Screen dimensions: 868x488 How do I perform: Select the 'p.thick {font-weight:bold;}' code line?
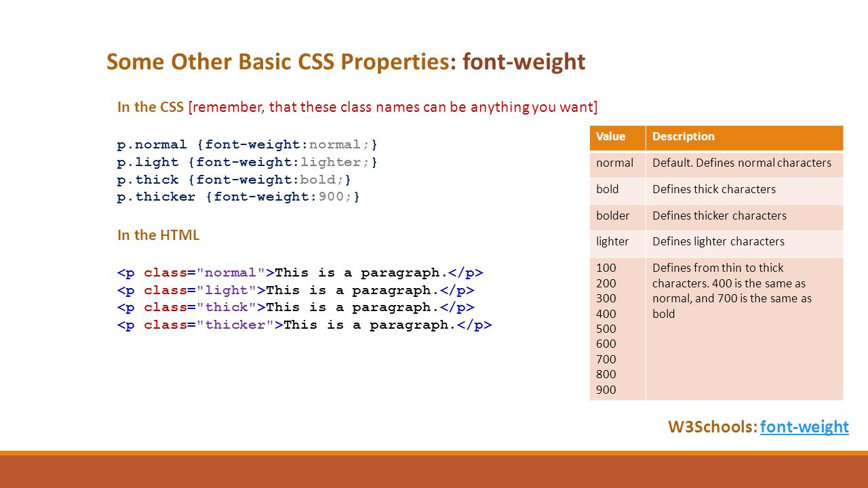(235, 180)
